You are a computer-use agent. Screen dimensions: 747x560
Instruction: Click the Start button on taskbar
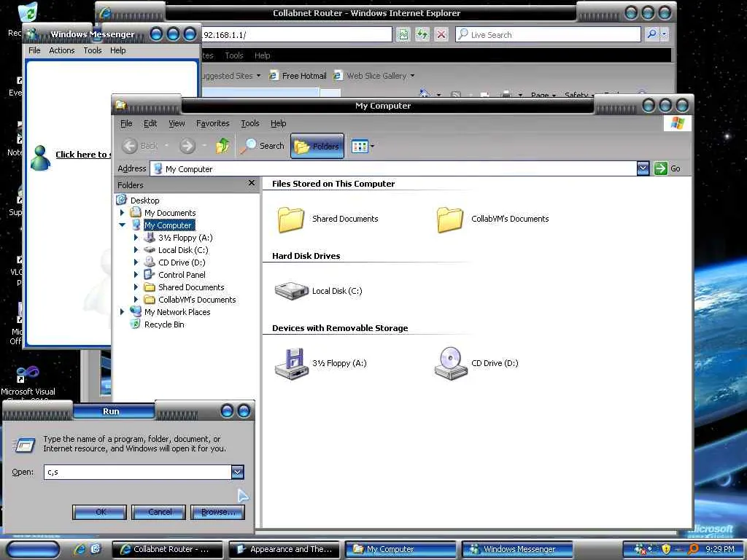(34, 550)
